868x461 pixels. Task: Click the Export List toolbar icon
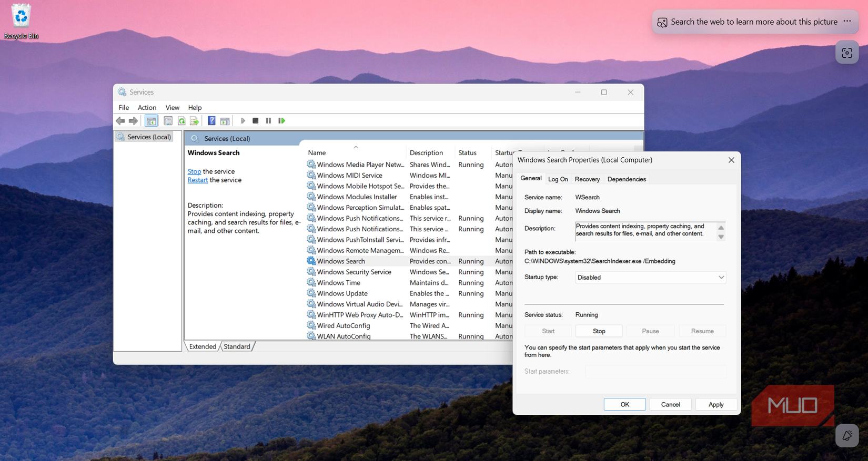coord(195,121)
